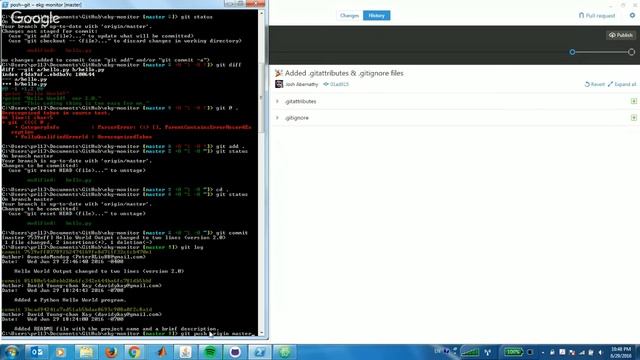The width and height of the screenshot is (640, 360).
Task: Open Firefox from the taskbar
Action: coord(111,352)
